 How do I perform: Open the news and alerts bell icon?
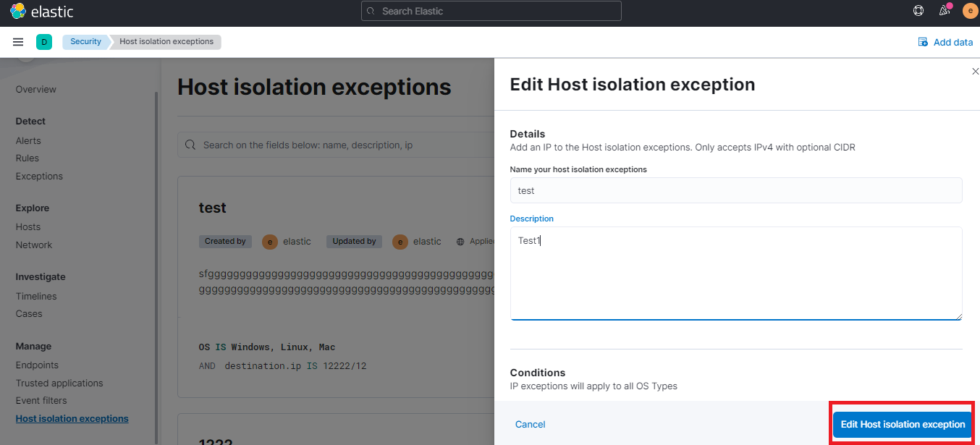[x=944, y=10]
